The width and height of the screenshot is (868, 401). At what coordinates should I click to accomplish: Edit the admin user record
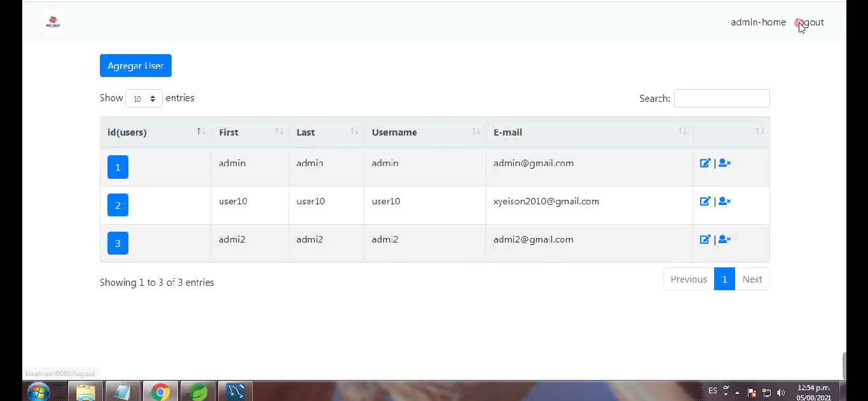click(x=705, y=163)
